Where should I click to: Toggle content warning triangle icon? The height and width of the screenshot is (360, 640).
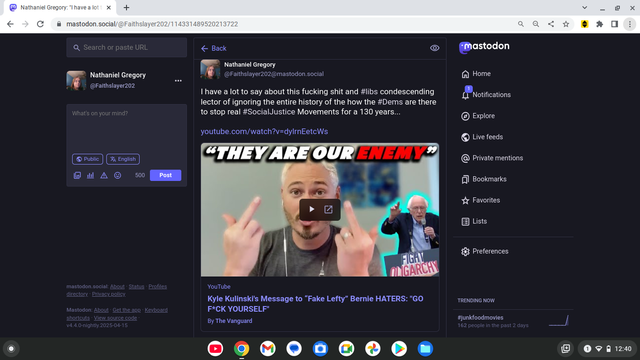(104, 176)
